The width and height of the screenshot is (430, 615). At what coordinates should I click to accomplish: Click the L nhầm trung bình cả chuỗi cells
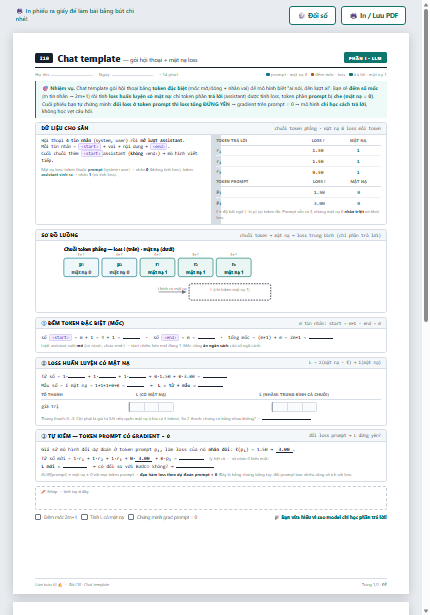point(294,407)
